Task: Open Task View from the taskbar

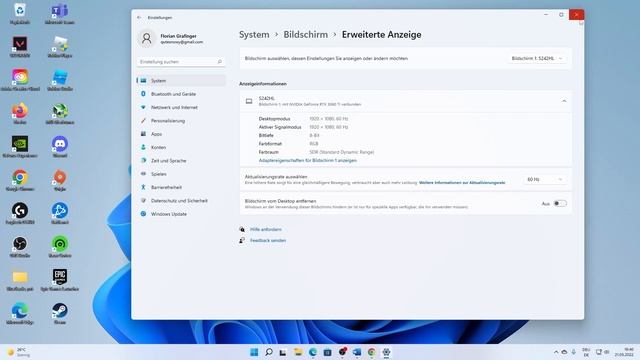Action: point(283,352)
